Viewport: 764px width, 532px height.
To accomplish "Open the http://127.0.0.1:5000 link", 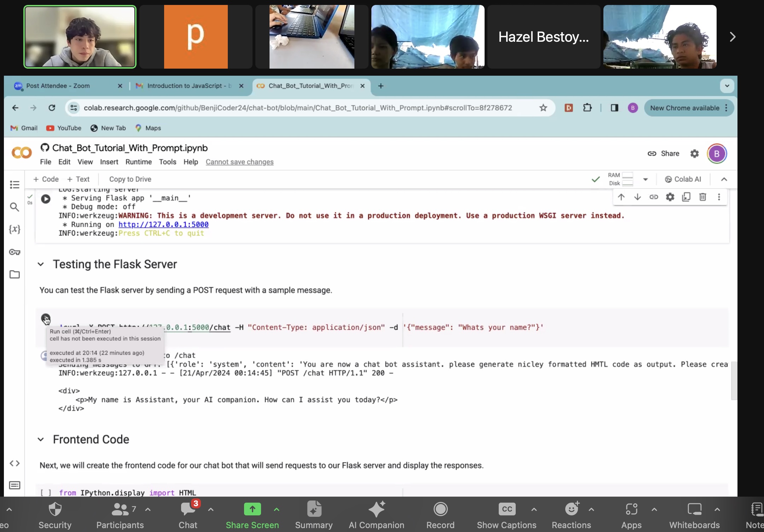I will (163, 225).
